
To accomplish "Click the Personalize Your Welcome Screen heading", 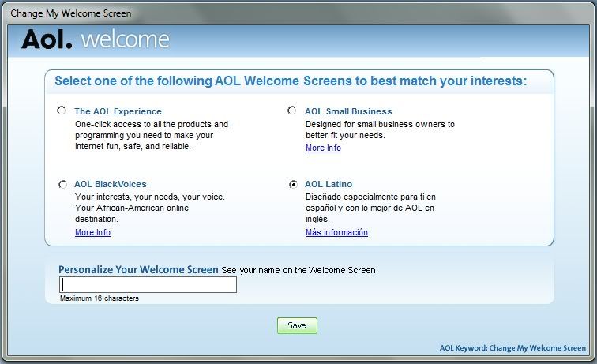I will coord(139,269).
